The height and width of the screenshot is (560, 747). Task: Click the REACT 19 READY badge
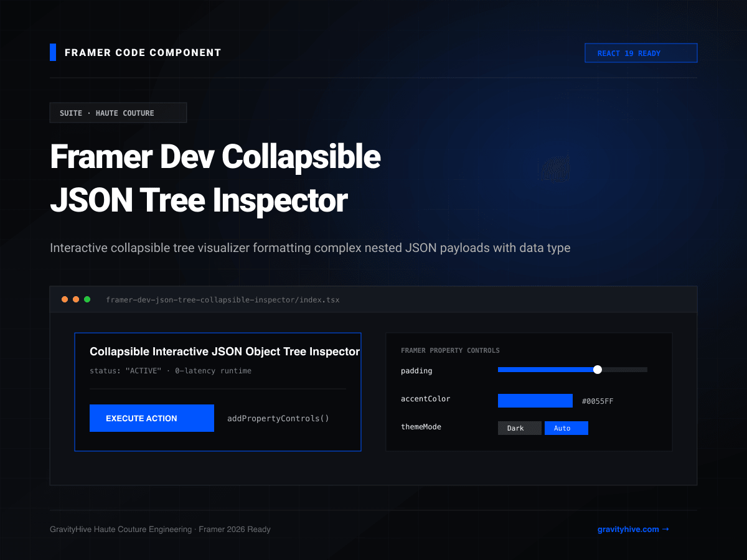[x=641, y=53]
